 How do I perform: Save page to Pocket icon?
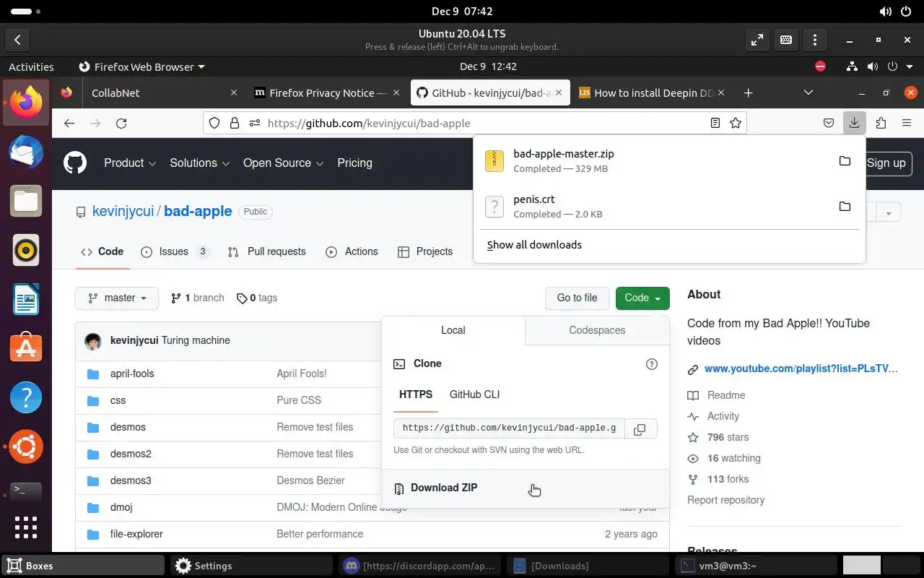pos(829,123)
